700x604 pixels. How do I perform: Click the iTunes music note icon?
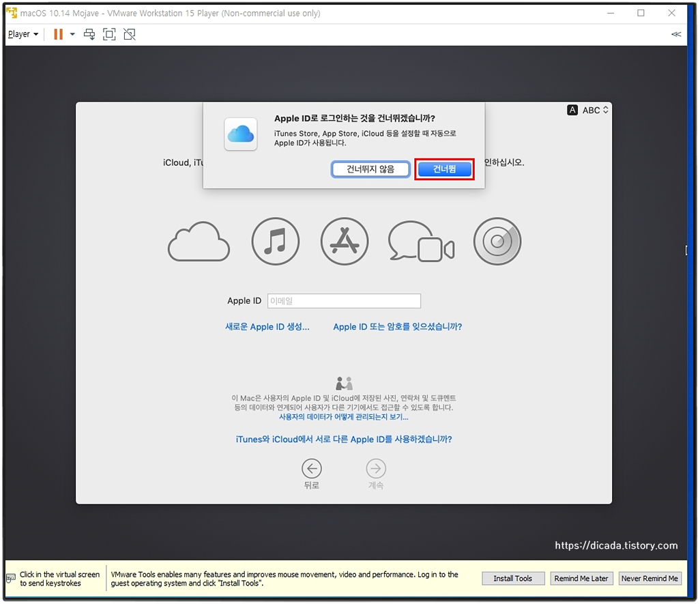[x=276, y=242]
